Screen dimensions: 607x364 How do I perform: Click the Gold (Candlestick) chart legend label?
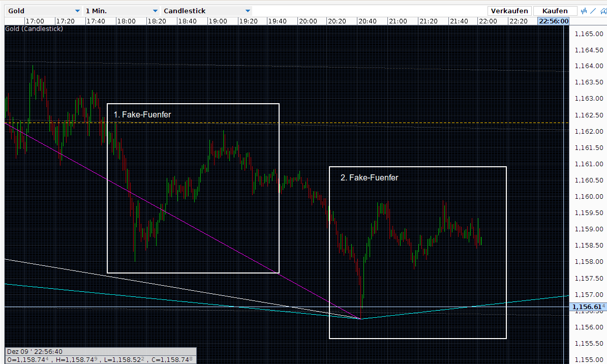pos(34,29)
